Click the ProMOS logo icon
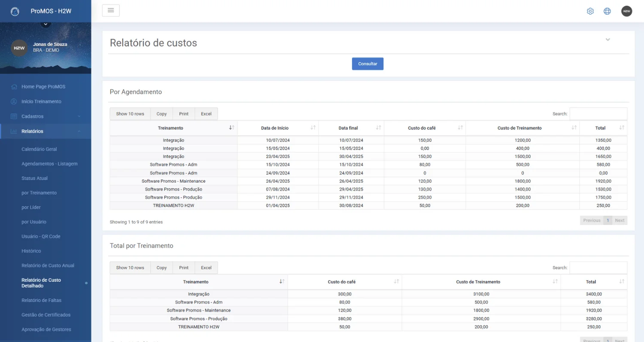The image size is (644, 342). tap(15, 12)
